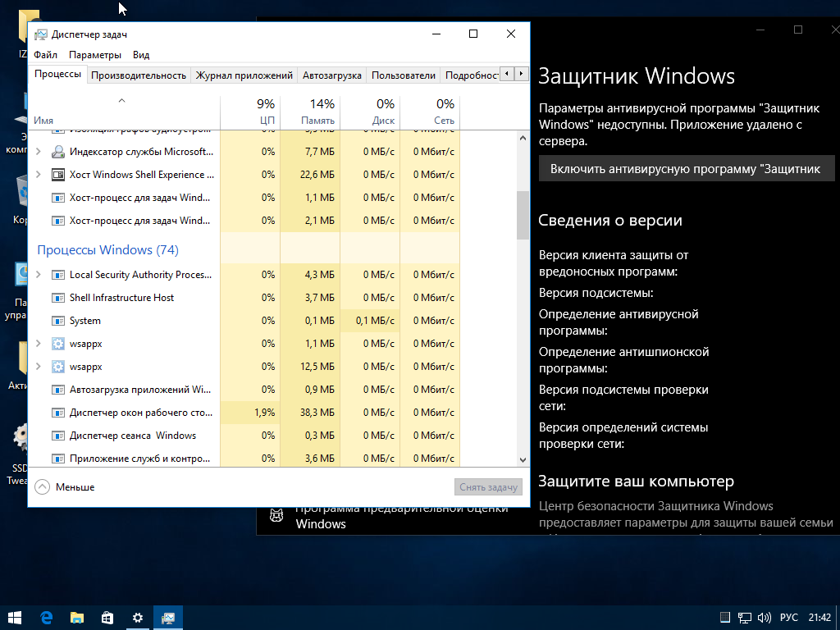Click the Shell Infrastructure Host icon

click(58, 298)
